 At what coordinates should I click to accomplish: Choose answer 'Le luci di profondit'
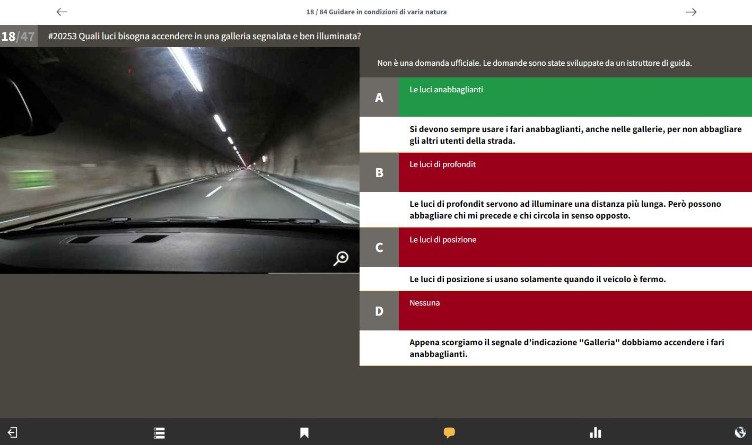(x=574, y=172)
